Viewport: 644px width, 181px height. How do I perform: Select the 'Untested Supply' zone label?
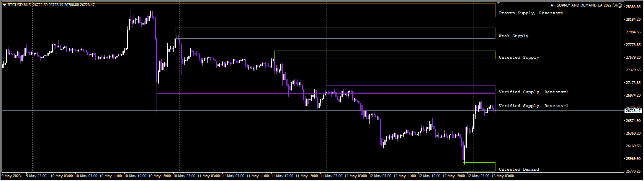(519, 58)
